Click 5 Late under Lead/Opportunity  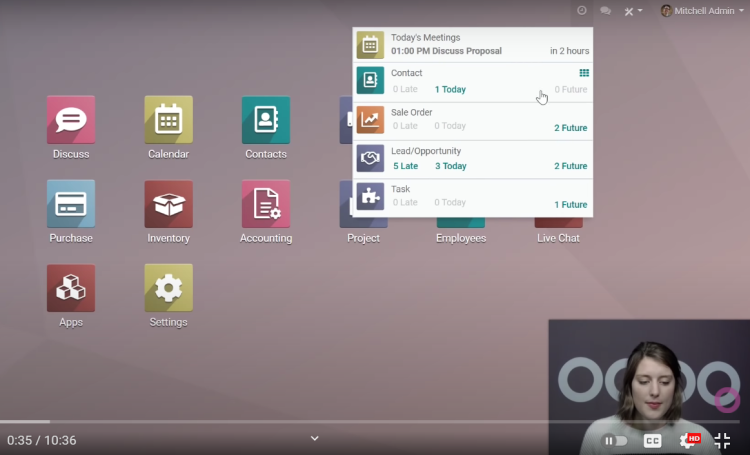tap(406, 166)
